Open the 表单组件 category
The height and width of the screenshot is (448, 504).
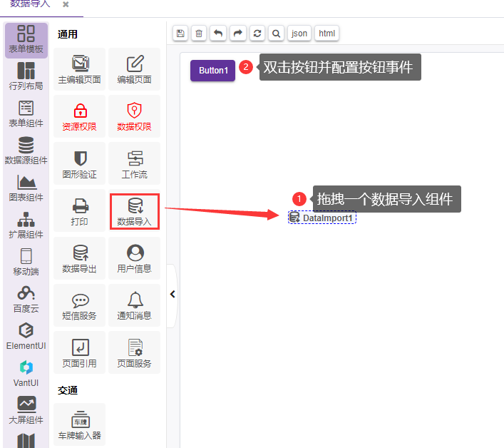coord(26,114)
